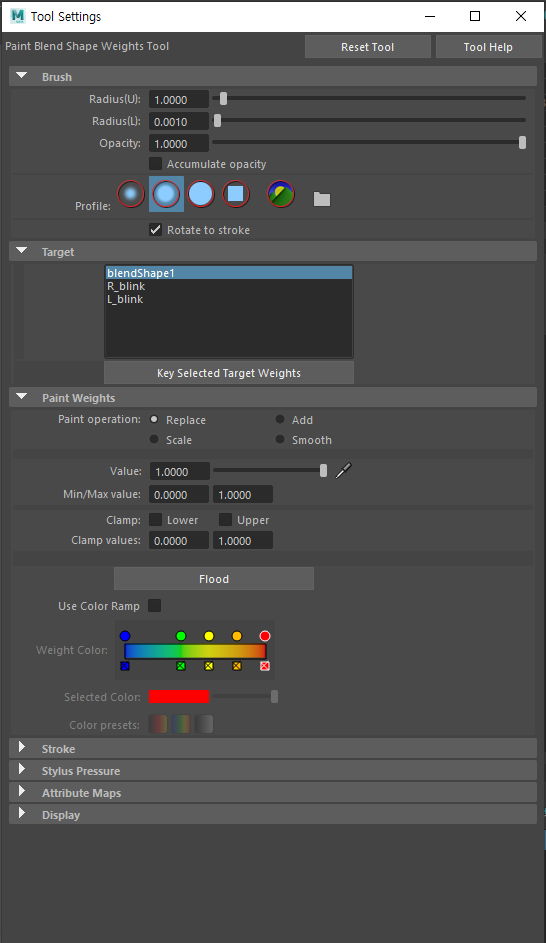The width and height of the screenshot is (546, 943).
Task: Click the Weight Color gradient ramp
Action: coord(195,651)
